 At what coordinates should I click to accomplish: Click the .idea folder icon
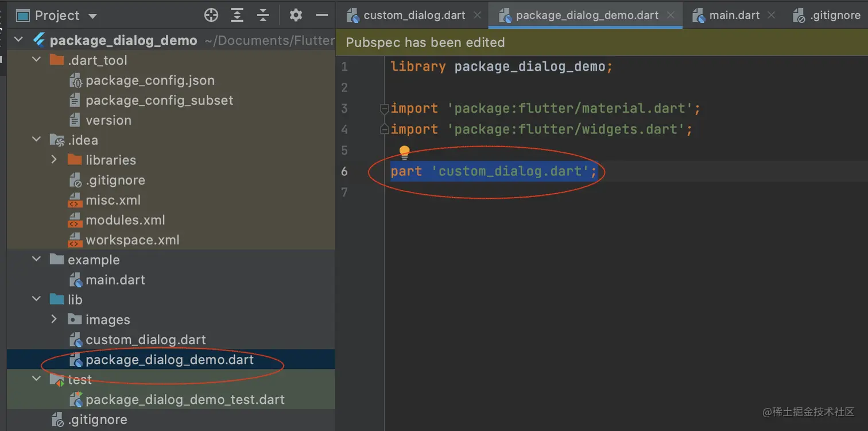[x=57, y=140]
